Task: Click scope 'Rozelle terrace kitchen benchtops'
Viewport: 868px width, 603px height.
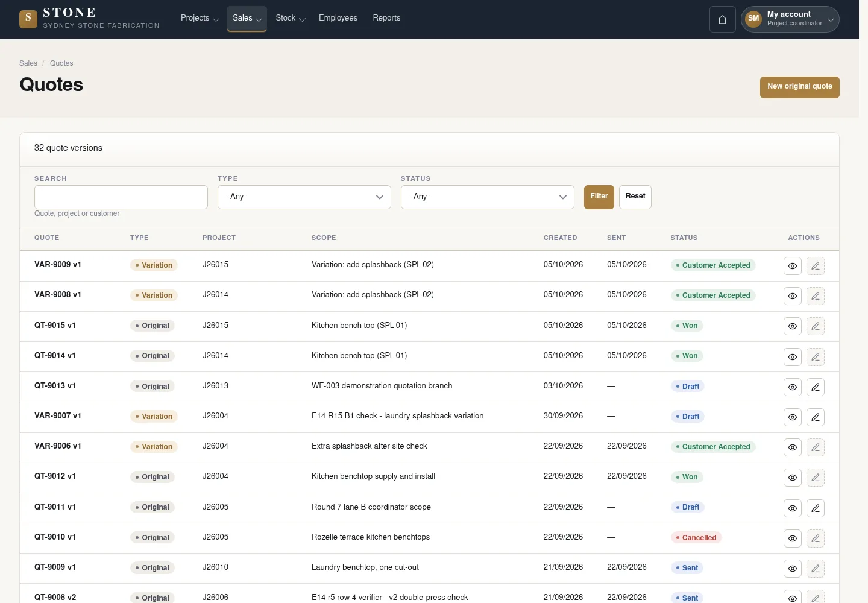Action: pos(371,537)
